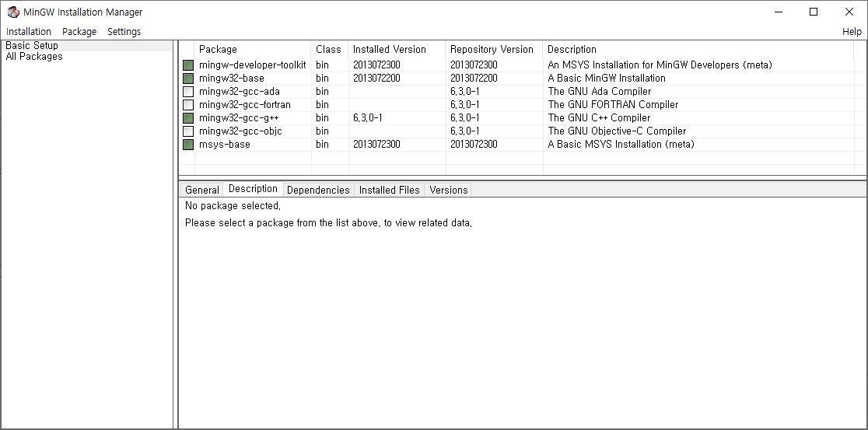Click repository version 6.3.0-1 of gcc-objc
This screenshot has width=868, height=430.
(464, 131)
